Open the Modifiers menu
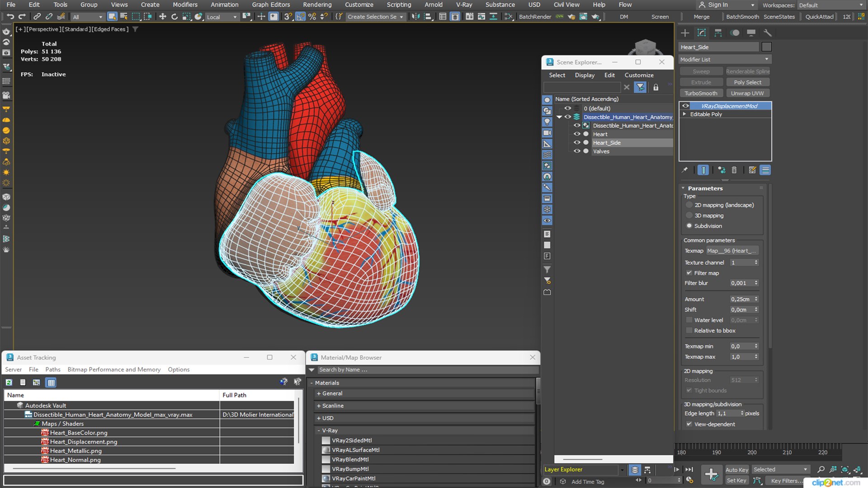The width and height of the screenshot is (868, 488). 185,5
